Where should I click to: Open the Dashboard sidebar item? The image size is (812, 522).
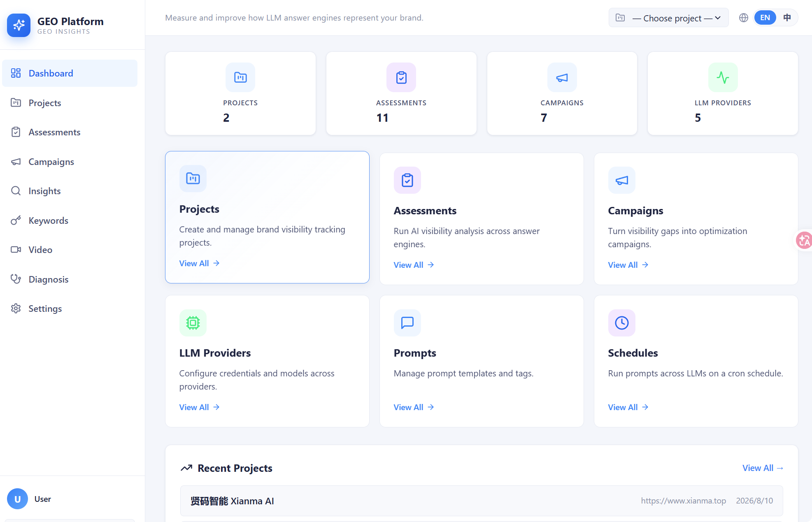tap(70, 73)
